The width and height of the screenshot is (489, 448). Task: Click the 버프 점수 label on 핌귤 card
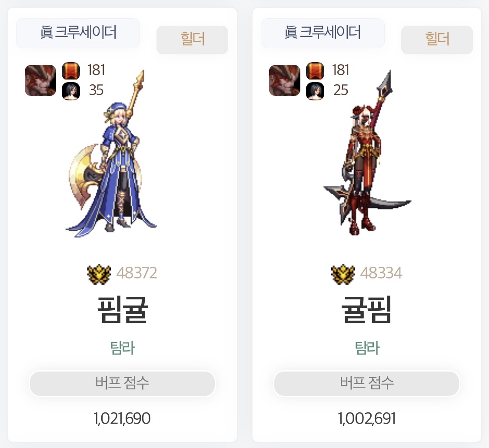(122, 383)
